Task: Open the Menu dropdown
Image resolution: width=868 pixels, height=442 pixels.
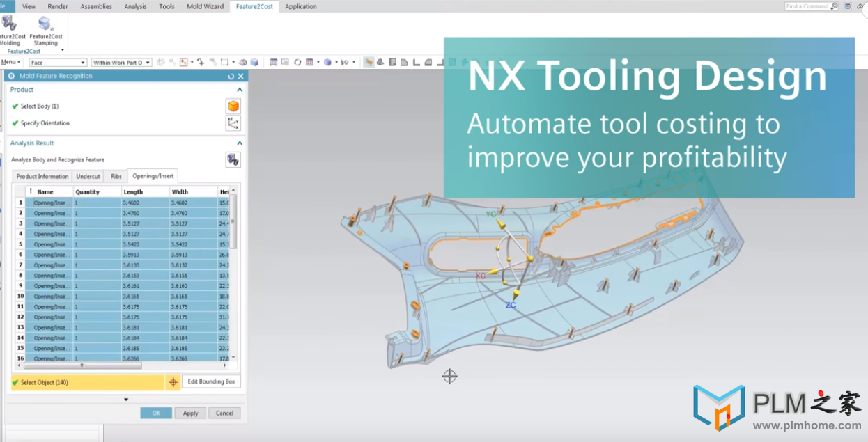Action: click(10, 62)
